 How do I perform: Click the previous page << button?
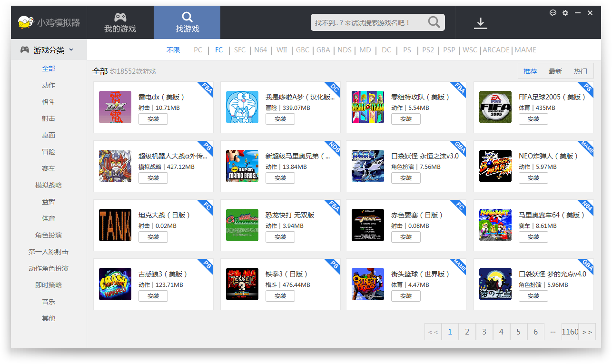click(433, 332)
